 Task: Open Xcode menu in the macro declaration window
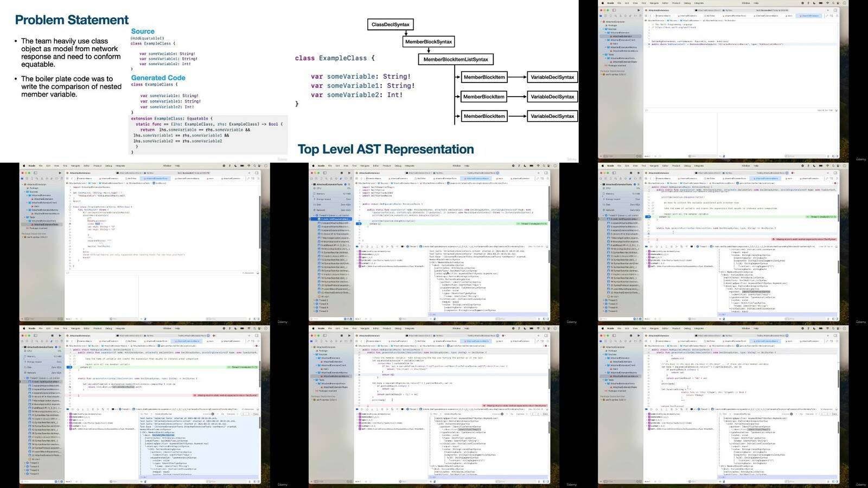tap(610, 3)
